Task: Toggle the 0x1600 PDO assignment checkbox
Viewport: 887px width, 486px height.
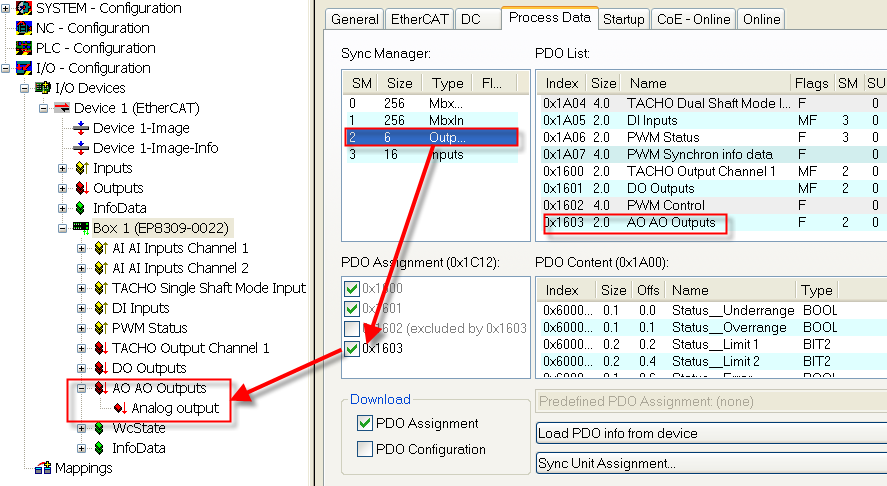Action: pyautogui.click(x=351, y=289)
